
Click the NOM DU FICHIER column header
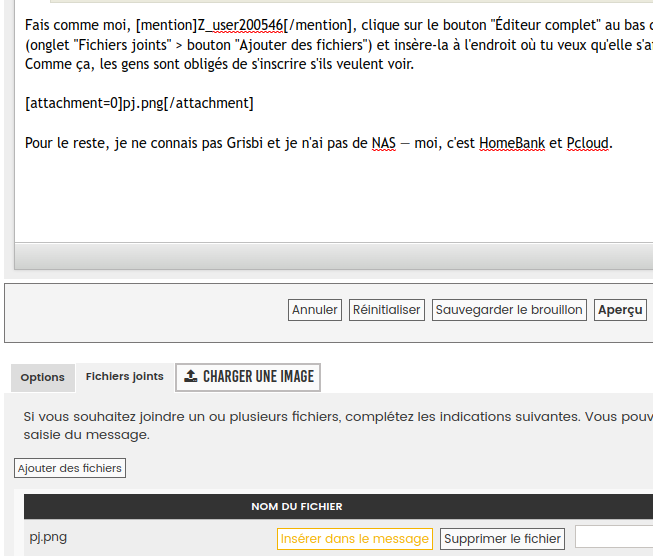296,507
